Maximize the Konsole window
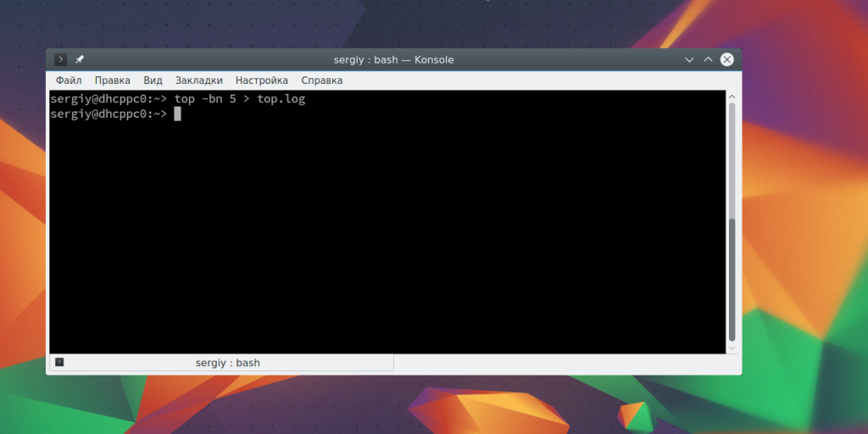868x434 pixels. pos(708,60)
